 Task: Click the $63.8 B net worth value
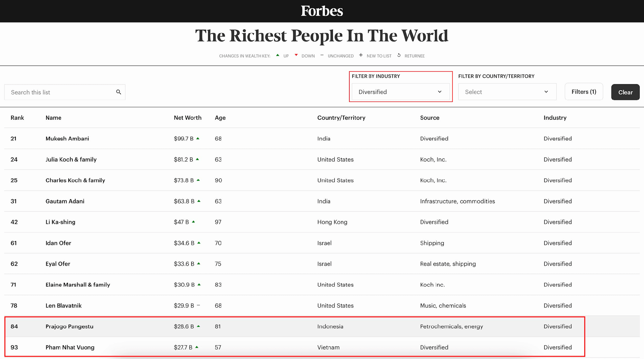tap(184, 201)
